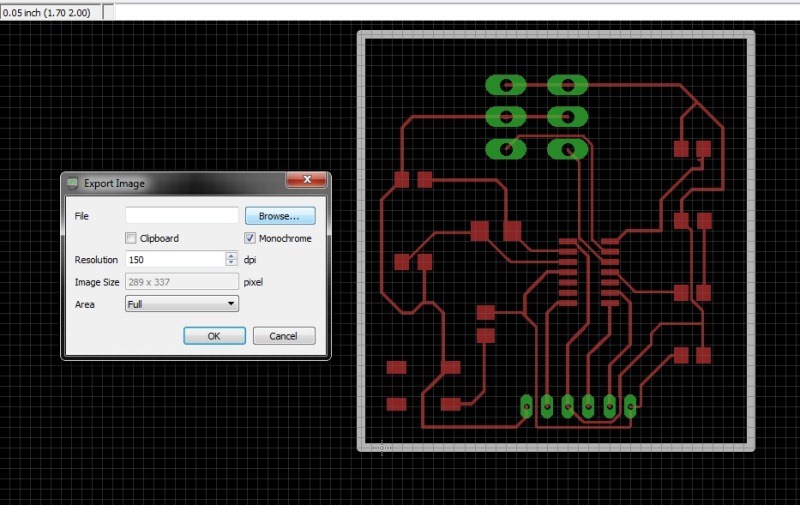This screenshot has height=505, width=800.
Task: Click the Browse... button
Action: coord(280,216)
